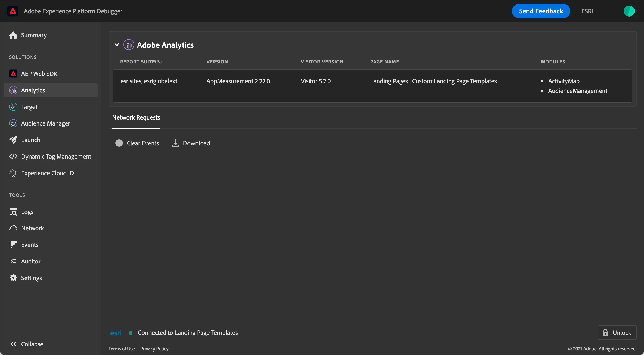Image resolution: width=644 pixels, height=355 pixels.
Task: Select the Target solution icon
Action: point(13,107)
